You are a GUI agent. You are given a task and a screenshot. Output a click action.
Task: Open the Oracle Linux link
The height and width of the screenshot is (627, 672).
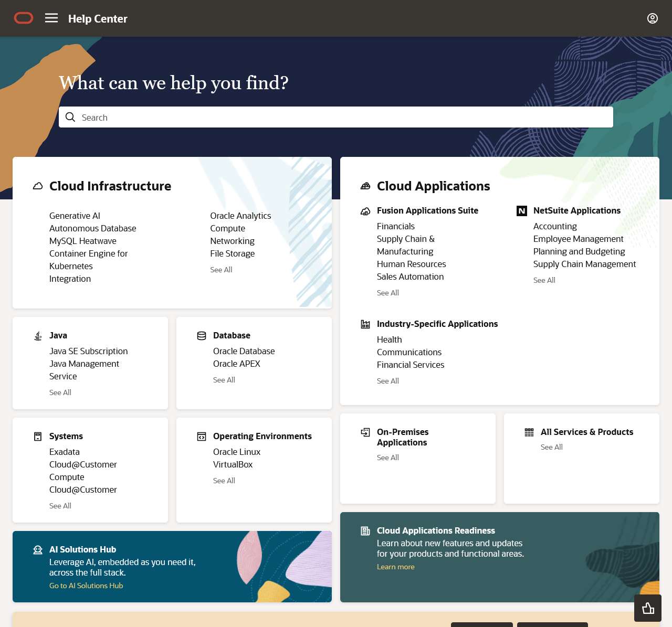[x=237, y=452]
